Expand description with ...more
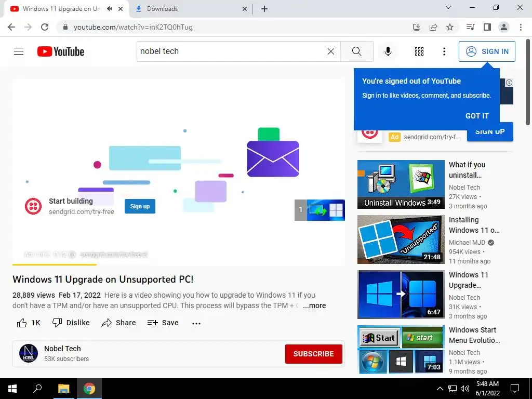 [314, 305]
